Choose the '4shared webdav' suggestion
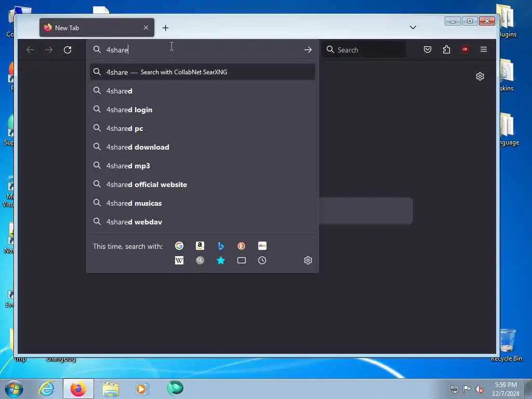The image size is (532, 399). pos(203,221)
